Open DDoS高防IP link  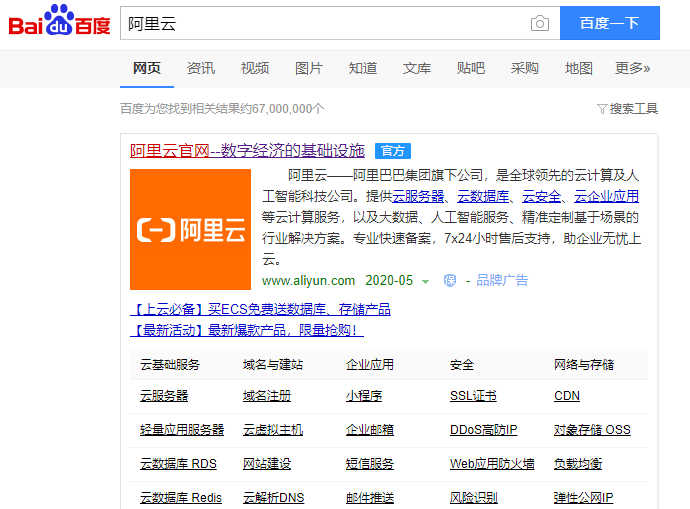click(484, 430)
